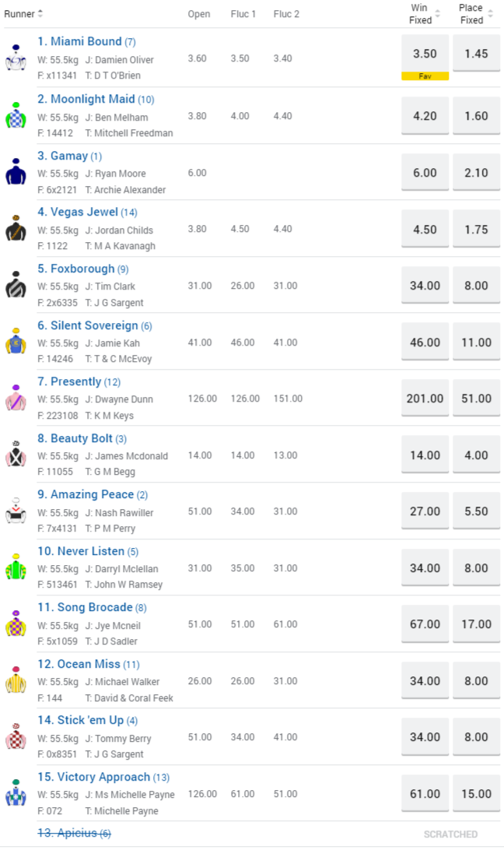Click Miami Bound's jockey silks icon
Screen dimensions: 504x850
[16, 58]
